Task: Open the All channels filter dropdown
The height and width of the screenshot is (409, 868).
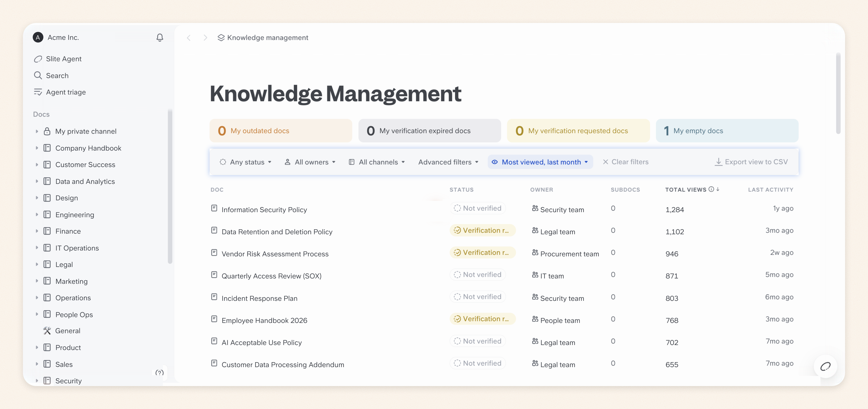Action: tap(377, 162)
